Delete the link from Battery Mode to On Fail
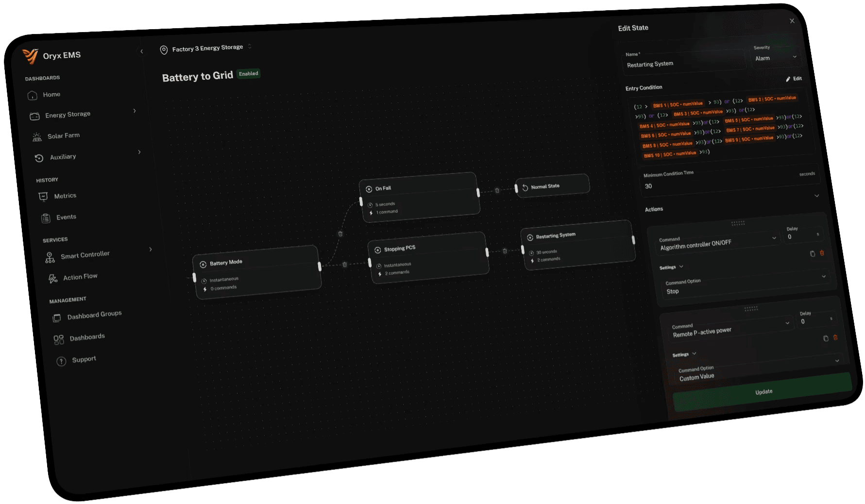The width and height of the screenshot is (865, 504). [340, 234]
